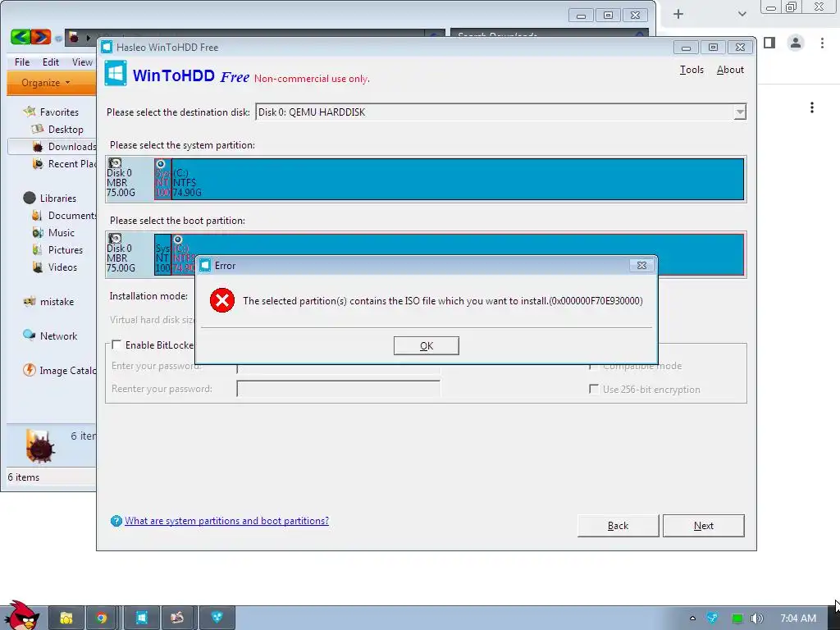Click the Reenter your password field
The width and height of the screenshot is (840, 630).
(x=338, y=388)
